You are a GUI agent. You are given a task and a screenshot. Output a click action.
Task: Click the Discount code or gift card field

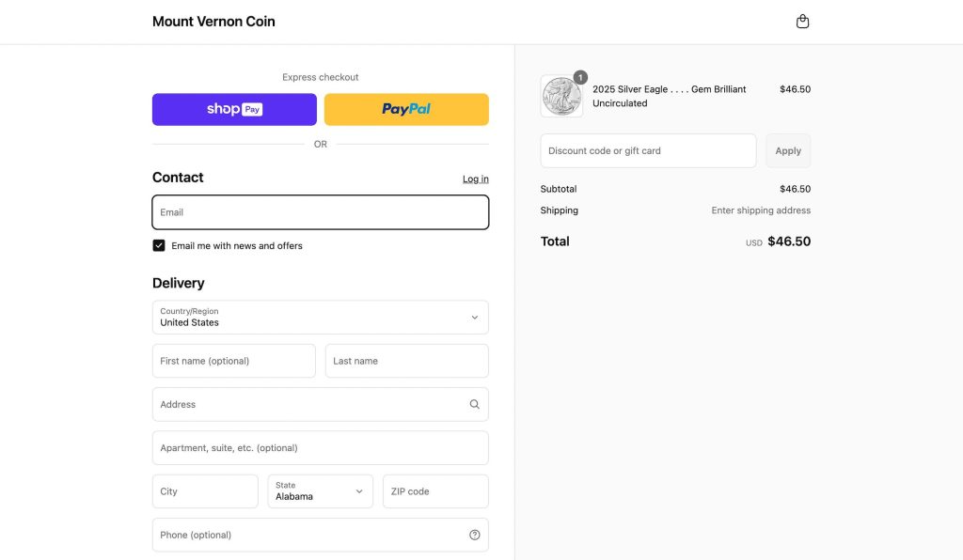pos(648,150)
